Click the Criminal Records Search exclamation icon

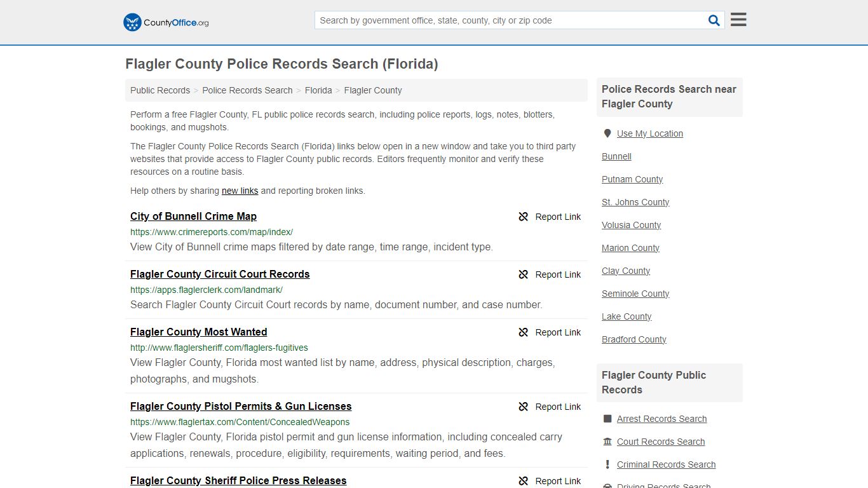click(x=607, y=464)
